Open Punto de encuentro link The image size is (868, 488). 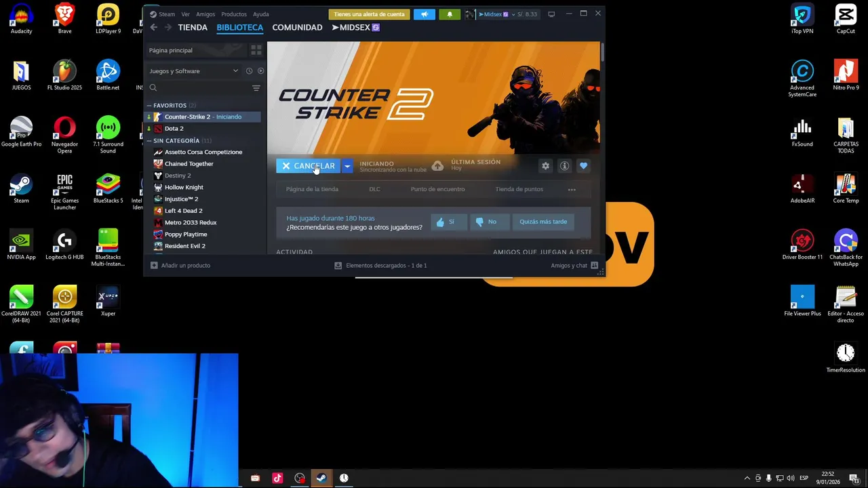click(x=437, y=189)
